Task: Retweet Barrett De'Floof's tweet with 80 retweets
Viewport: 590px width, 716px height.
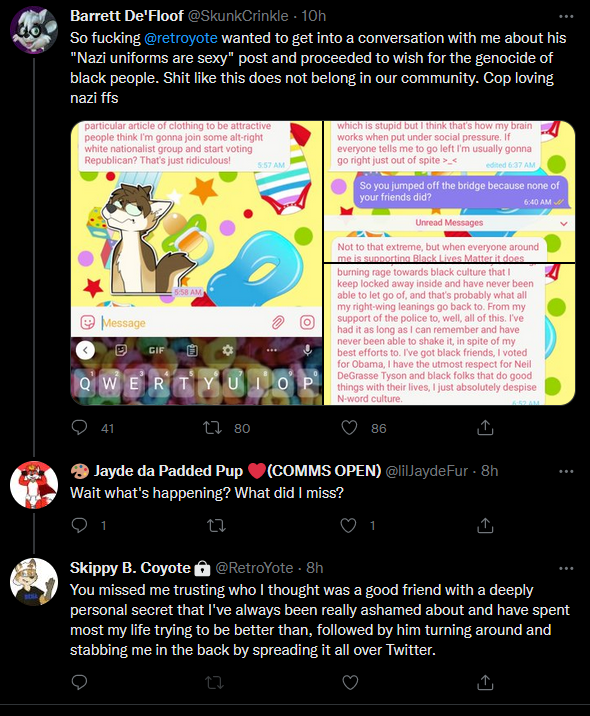Action: point(212,428)
